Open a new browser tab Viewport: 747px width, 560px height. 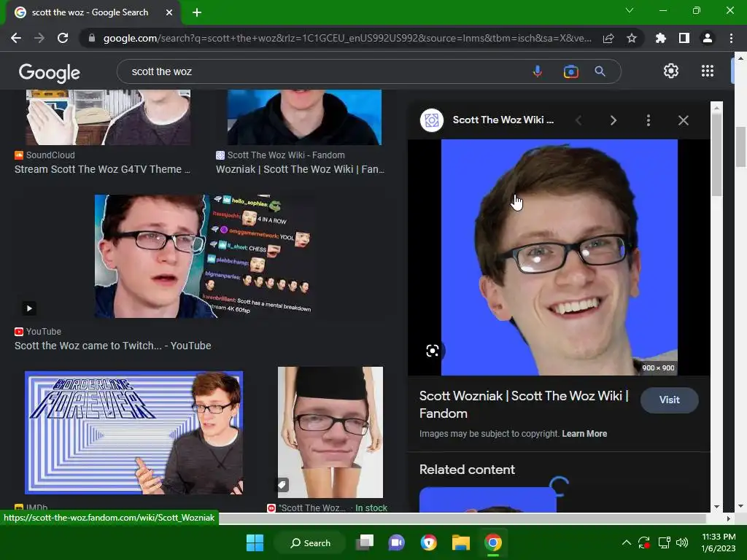click(197, 12)
